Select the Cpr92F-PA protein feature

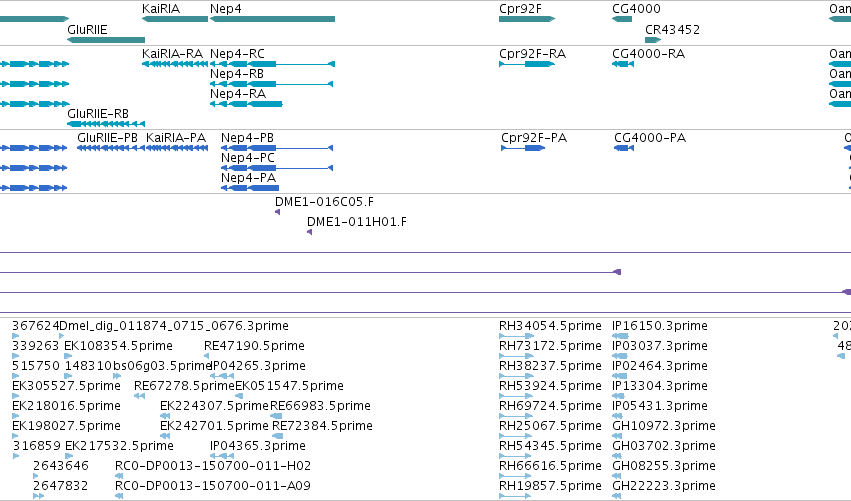pos(523,148)
